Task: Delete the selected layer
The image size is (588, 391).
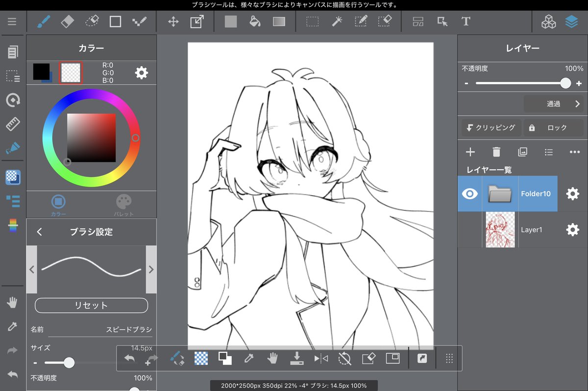Action: [x=496, y=152]
